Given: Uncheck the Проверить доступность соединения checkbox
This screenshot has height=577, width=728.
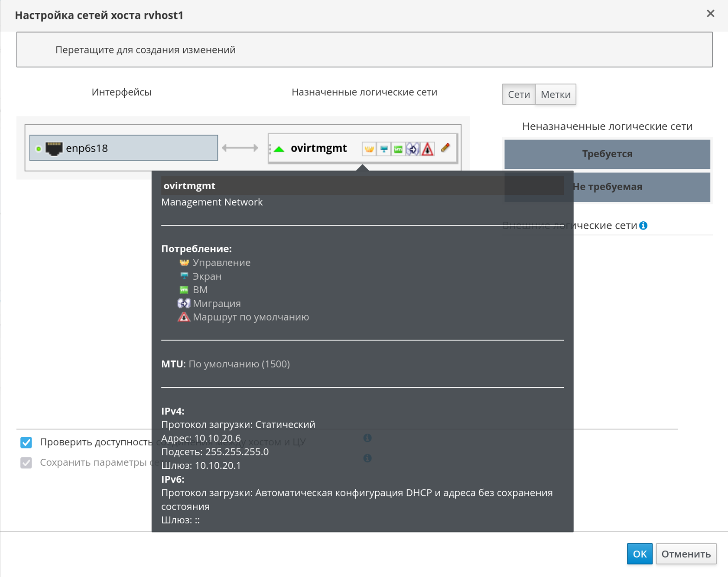Looking at the screenshot, I should [x=26, y=442].
